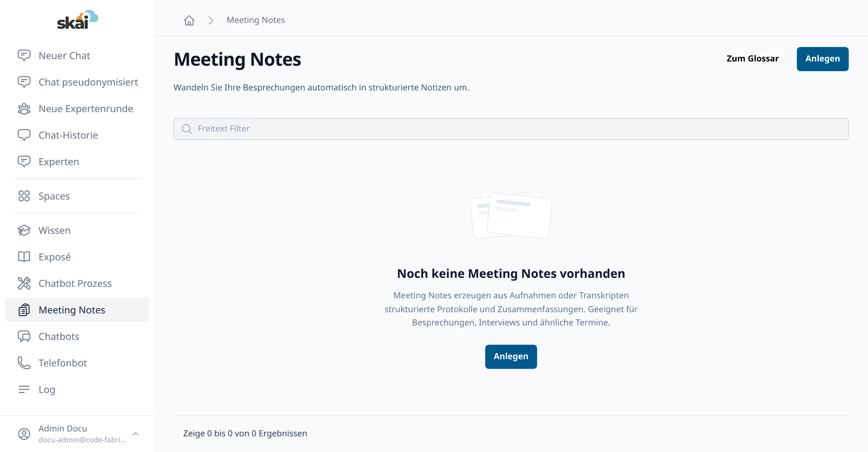Screen dimensions: 868x452
Task: Click the Exposé open book icon
Action: point(24,257)
